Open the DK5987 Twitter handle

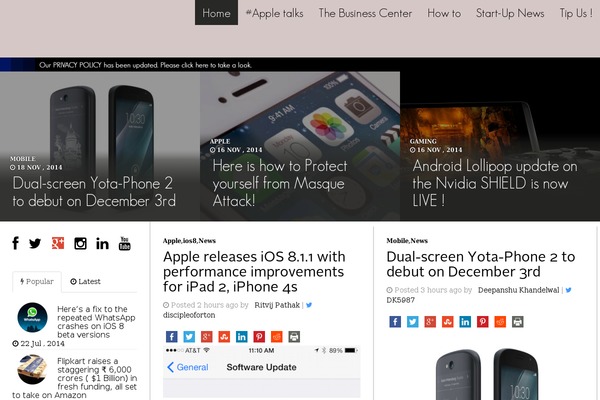tap(401, 300)
